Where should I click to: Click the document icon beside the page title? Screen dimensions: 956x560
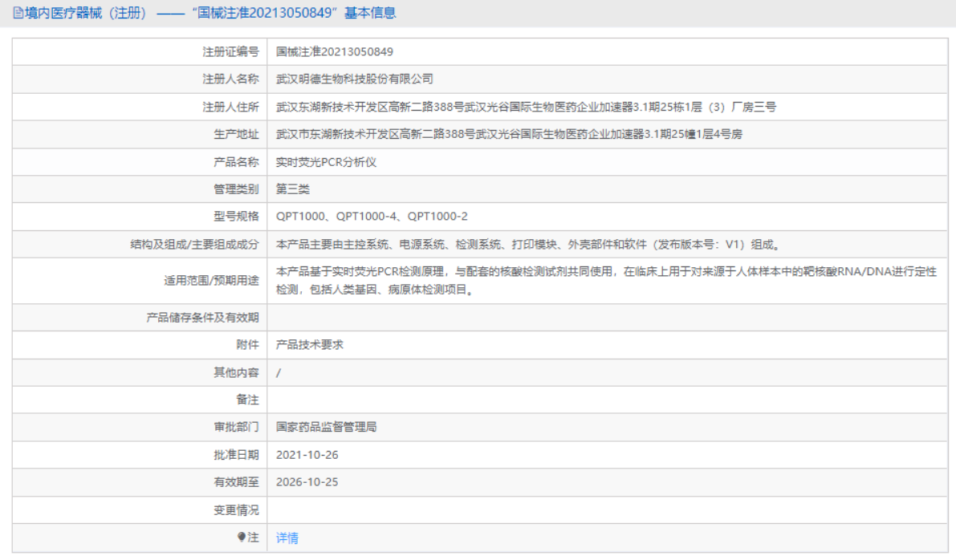(18, 13)
